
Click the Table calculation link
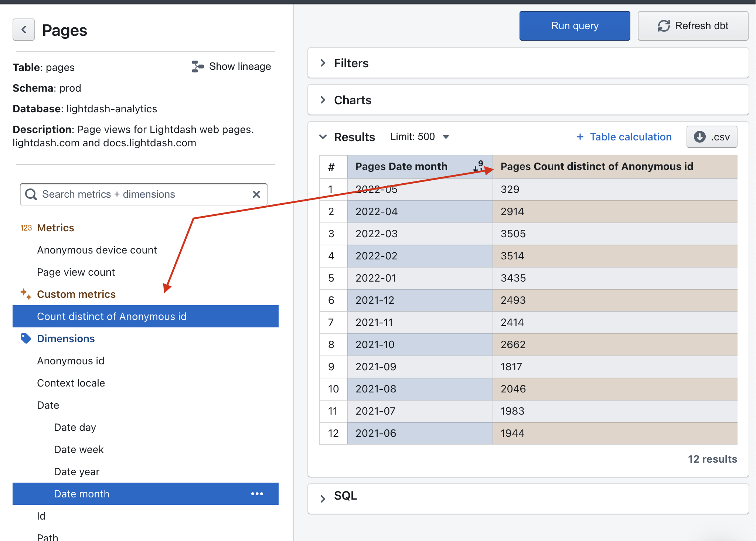pos(624,137)
